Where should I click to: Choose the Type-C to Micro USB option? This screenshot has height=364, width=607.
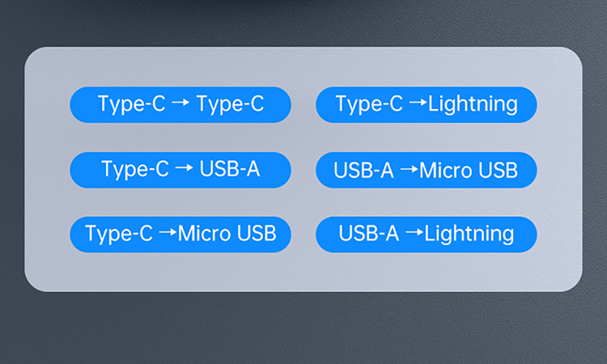click(x=180, y=235)
